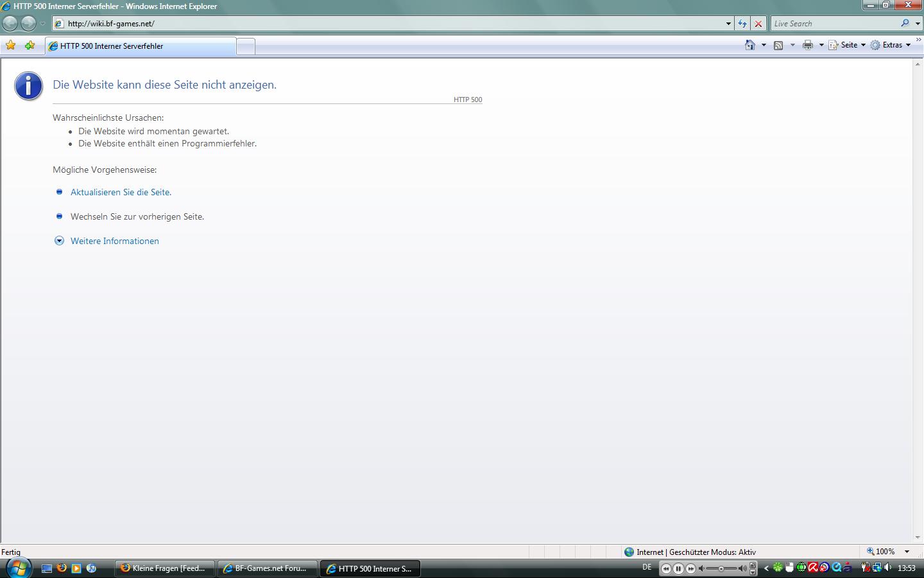Switch to BF-Games.net Forum taskbar window
Image resolution: width=924 pixels, height=578 pixels.
[x=268, y=568]
